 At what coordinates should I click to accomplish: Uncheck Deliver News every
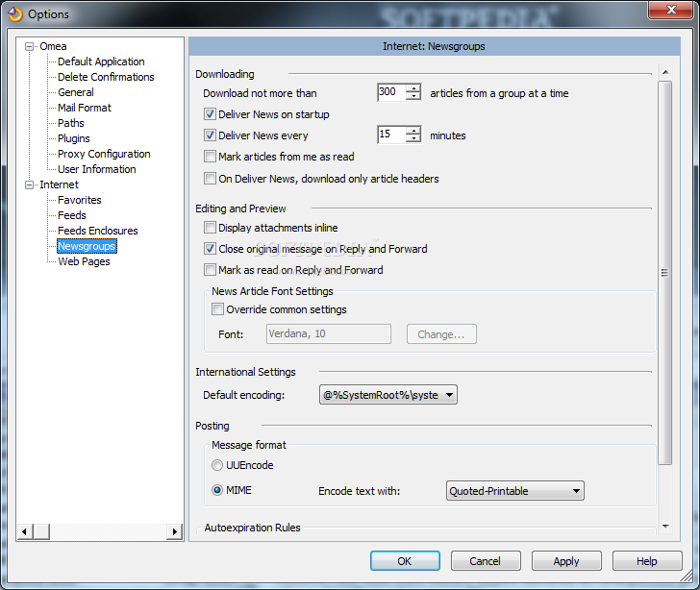[210, 135]
